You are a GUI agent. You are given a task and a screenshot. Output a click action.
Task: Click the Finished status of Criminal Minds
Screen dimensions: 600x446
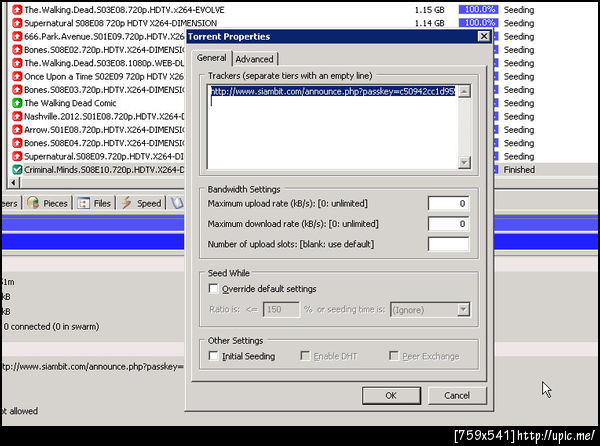[x=519, y=169]
